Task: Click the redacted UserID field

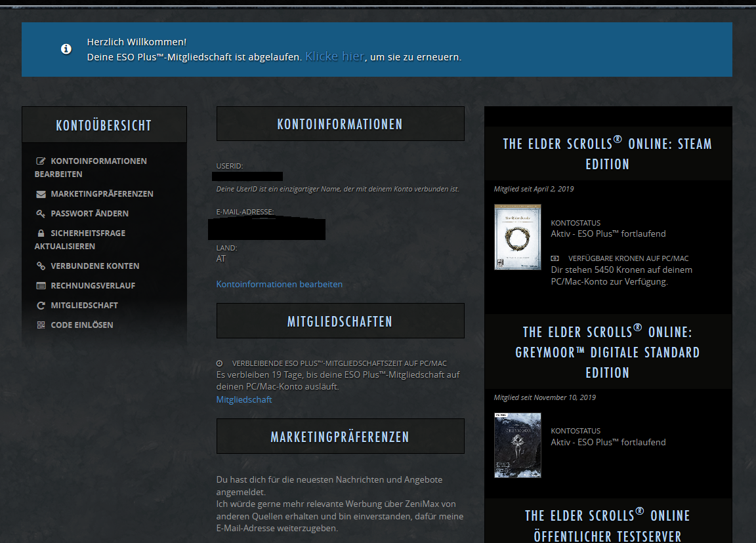Action: coord(247,176)
